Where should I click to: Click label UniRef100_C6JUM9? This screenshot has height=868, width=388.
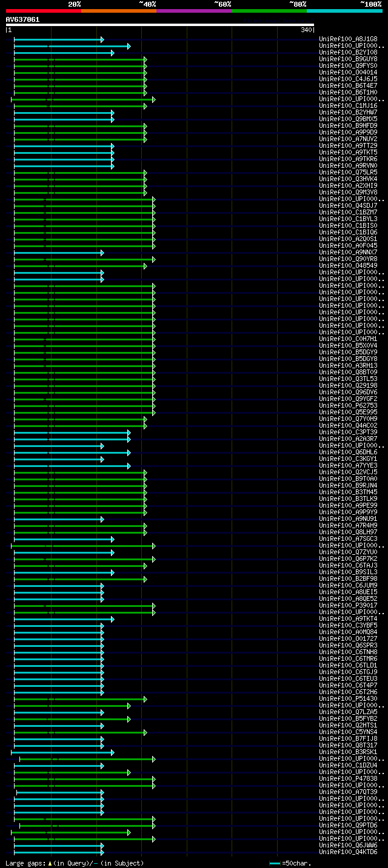348,586
